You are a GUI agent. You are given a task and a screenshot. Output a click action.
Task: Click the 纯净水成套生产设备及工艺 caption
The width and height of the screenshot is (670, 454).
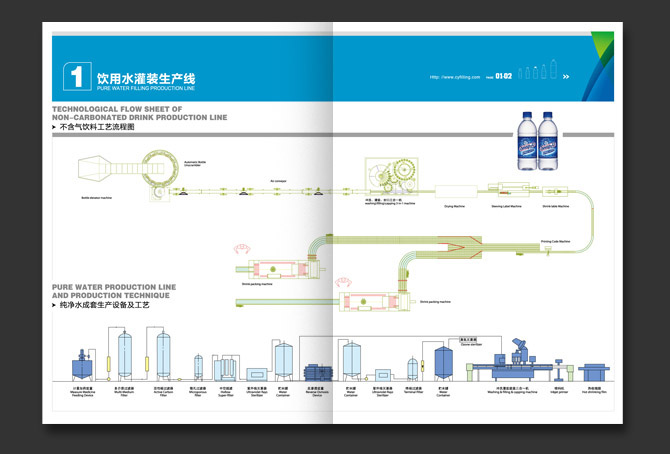[105, 305]
